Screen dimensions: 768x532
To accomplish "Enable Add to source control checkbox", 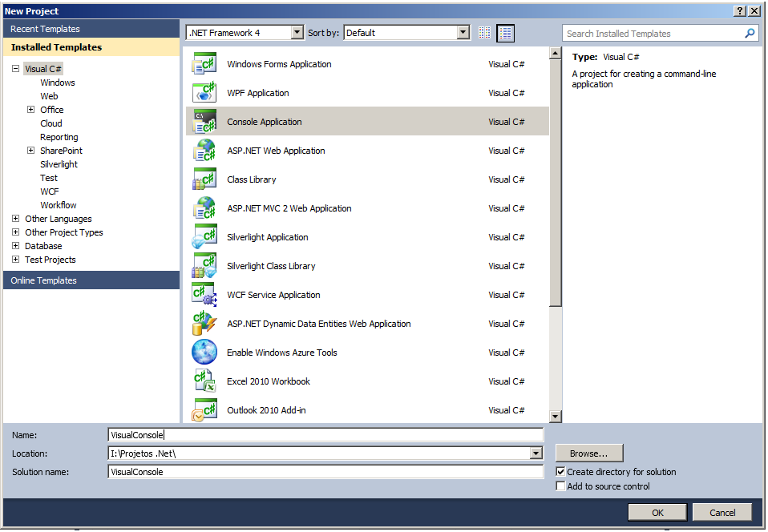I will click(x=561, y=486).
